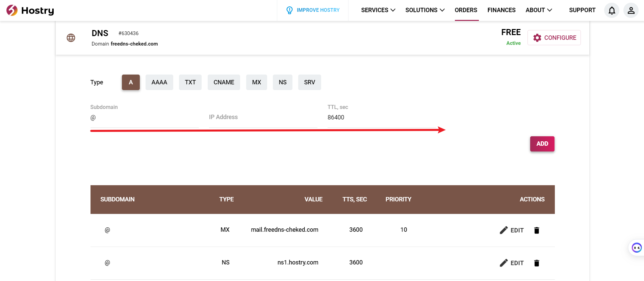Click the Hostry logo
644x281 pixels.
(30, 10)
